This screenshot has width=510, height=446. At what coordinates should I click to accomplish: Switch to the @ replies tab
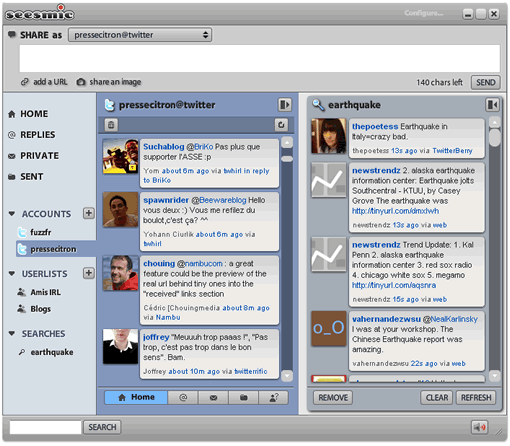183,397
